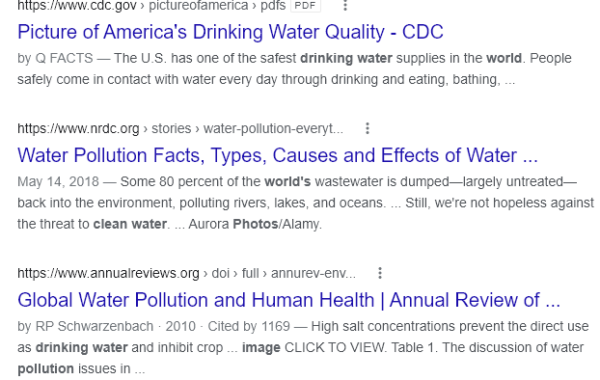Click the https://www.annualreviews.org URL text
Image resolution: width=600 pixels, height=380 pixels.
click(x=108, y=273)
